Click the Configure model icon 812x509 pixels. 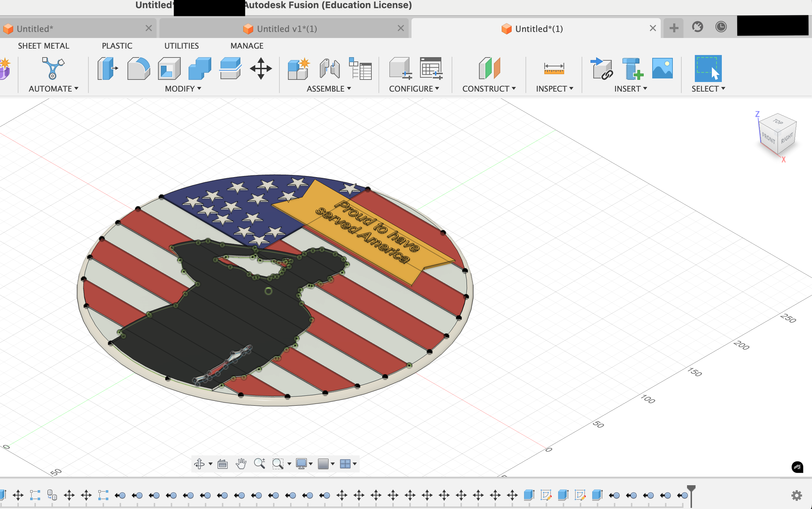click(x=400, y=68)
